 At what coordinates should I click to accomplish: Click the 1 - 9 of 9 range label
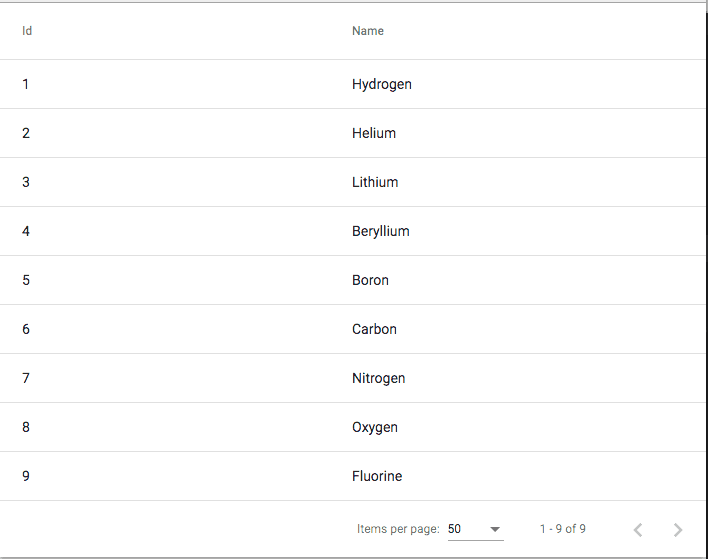click(563, 529)
